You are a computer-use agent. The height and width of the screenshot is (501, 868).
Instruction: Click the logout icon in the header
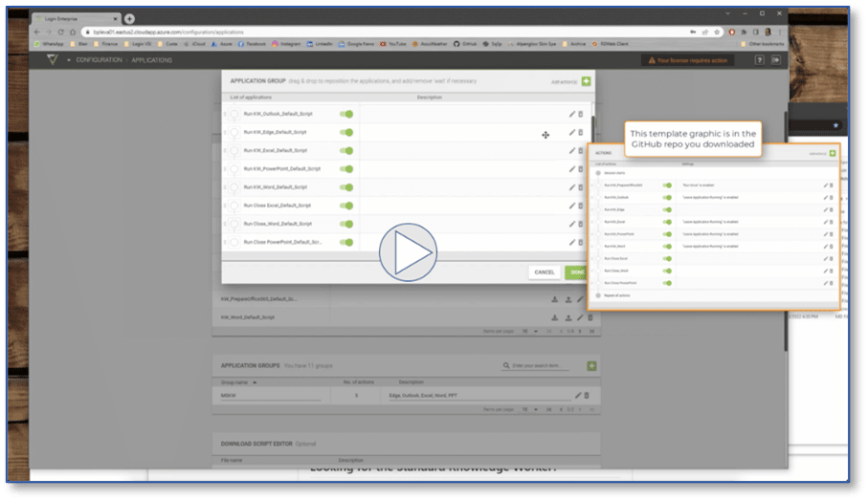tap(776, 59)
